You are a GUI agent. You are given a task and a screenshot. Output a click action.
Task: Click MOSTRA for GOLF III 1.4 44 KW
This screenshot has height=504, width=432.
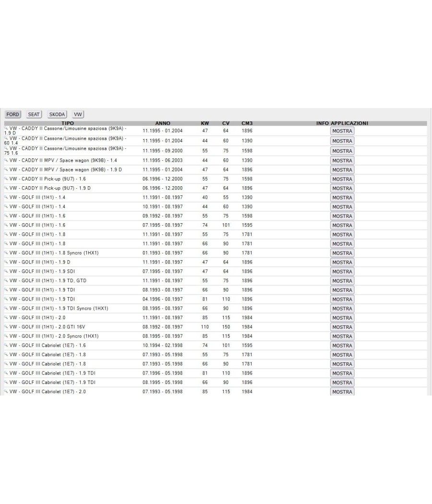(342, 207)
